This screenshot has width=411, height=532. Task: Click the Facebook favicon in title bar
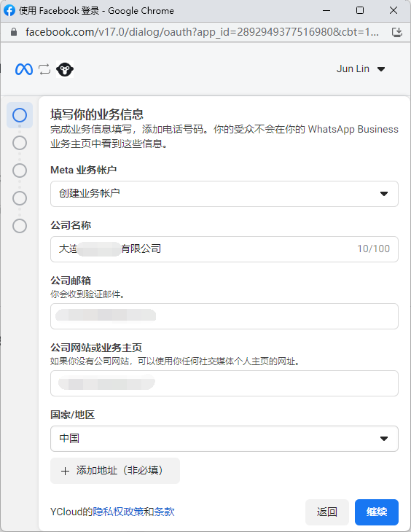[9, 10]
